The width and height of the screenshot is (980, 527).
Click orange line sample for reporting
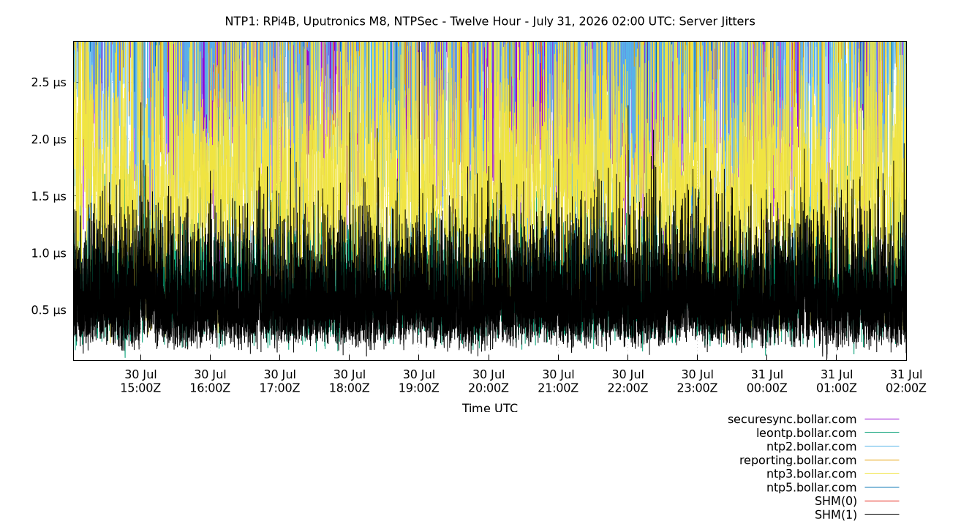point(882,460)
